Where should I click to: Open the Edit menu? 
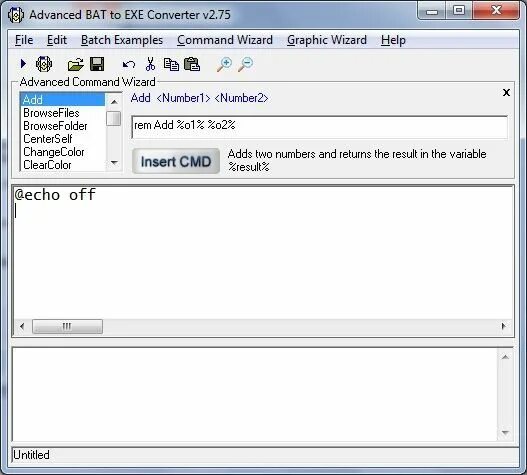pos(57,40)
